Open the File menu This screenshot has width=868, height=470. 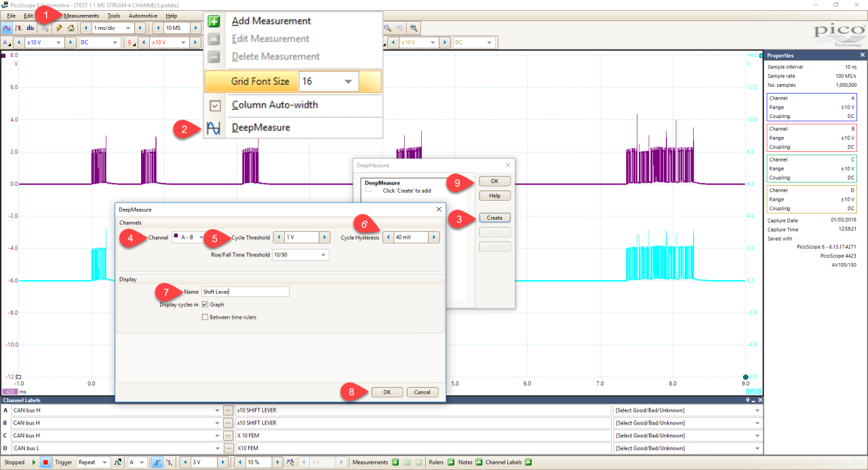(x=11, y=16)
